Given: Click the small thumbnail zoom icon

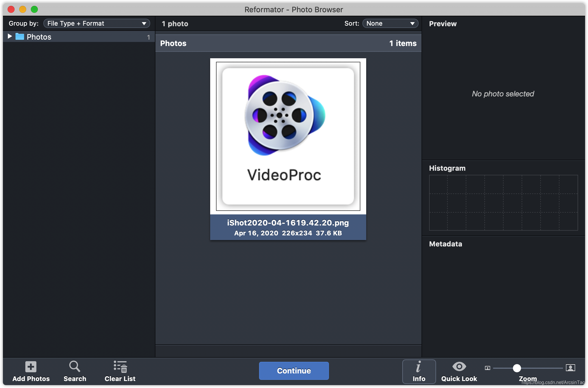Looking at the screenshot, I should pyautogui.click(x=488, y=368).
